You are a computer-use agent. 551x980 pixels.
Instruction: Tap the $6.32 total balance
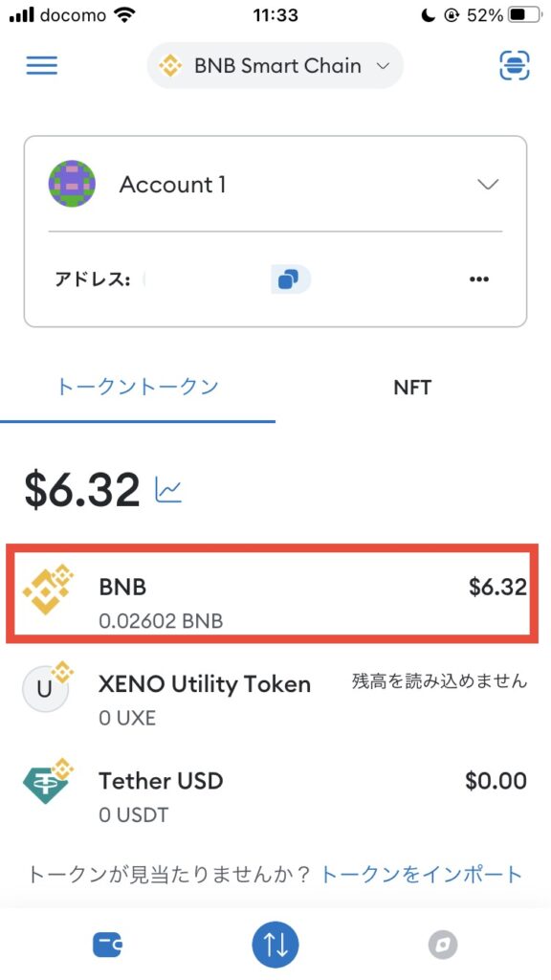click(x=82, y=490)
